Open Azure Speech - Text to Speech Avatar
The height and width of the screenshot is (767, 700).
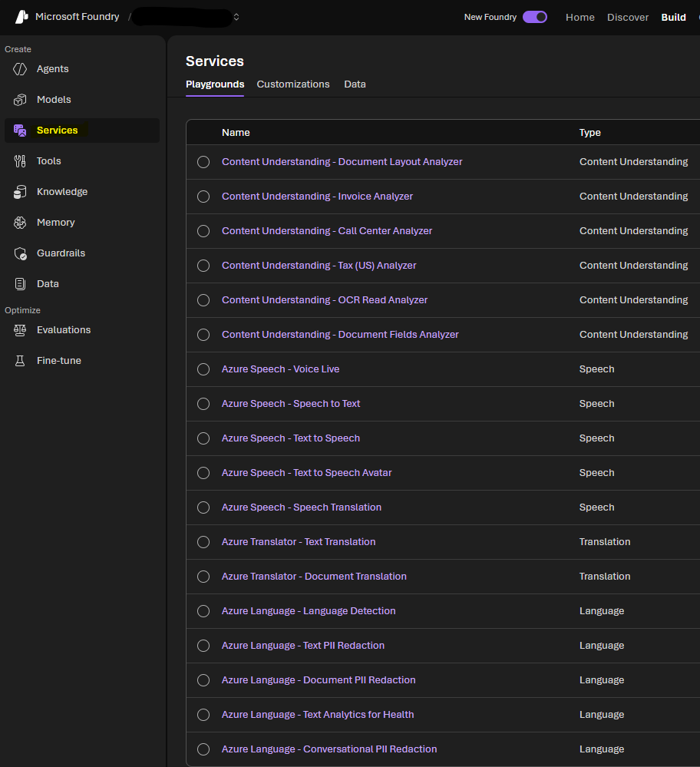[x=307, y=472]
